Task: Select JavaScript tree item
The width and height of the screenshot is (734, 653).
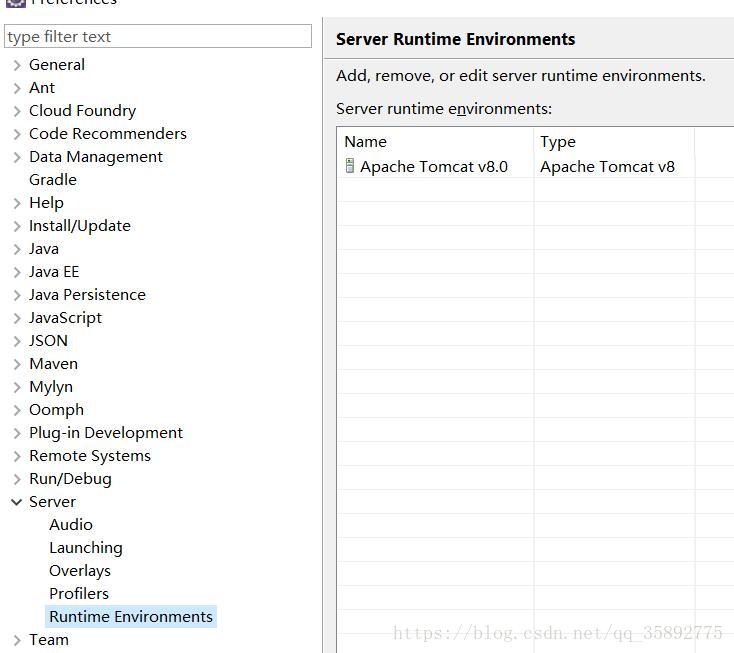Action: (x=65, y=317)
